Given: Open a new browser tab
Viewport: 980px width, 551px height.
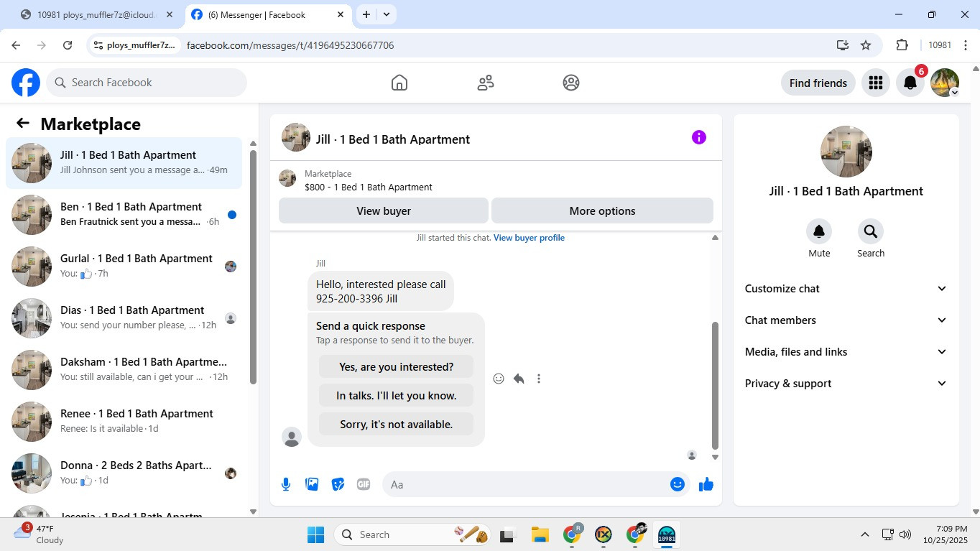Looking at the screenshot, I should click(x=366, y=14).
